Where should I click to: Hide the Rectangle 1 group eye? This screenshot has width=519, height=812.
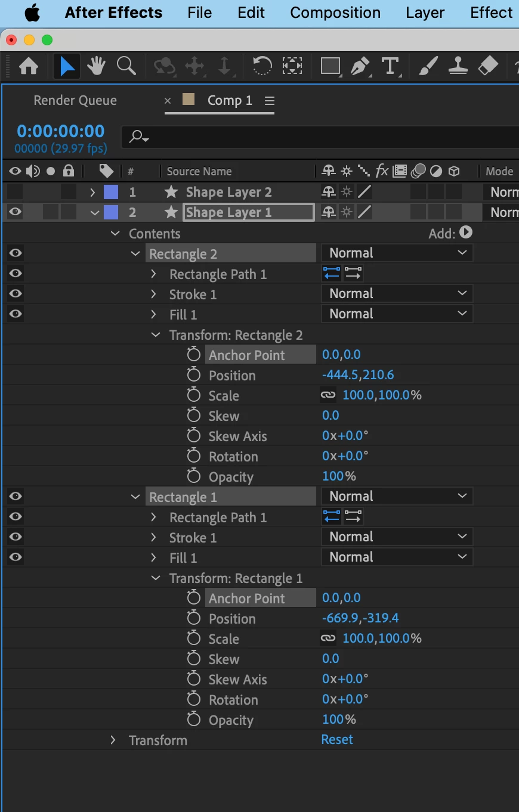[x=16, y=496]
